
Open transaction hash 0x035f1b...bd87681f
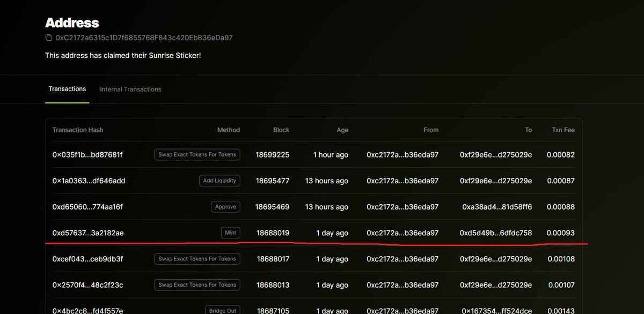click(x=87, y=155)
